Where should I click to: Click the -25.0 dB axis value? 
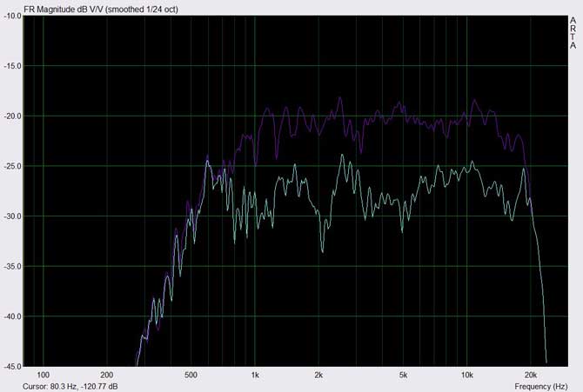pos(12,166)
